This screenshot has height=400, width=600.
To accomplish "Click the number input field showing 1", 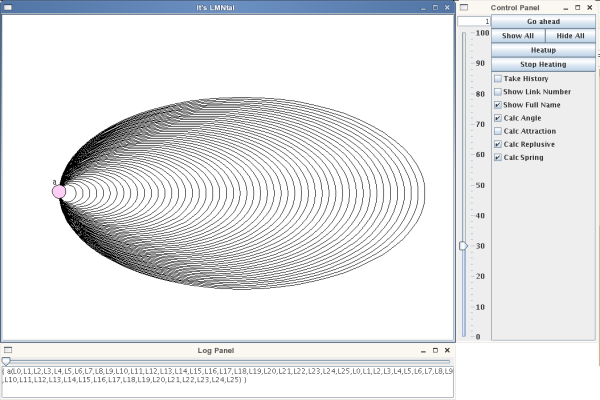I will coord(474,21).
